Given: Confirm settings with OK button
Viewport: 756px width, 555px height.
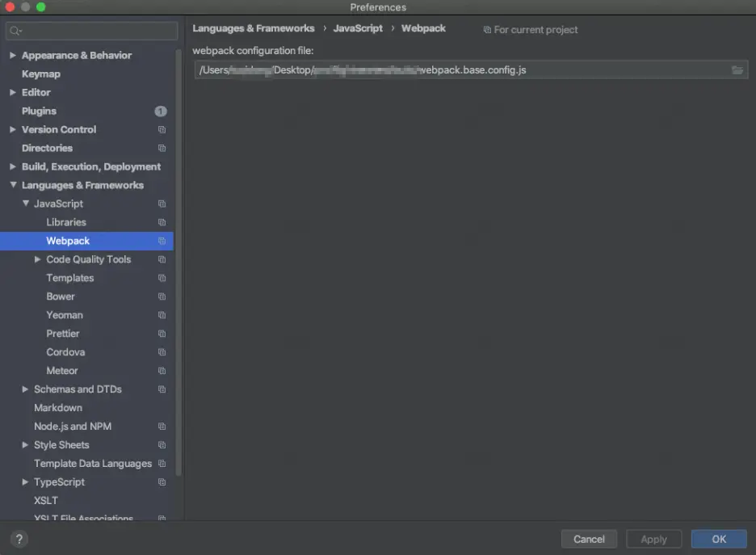Looking at the screenshot, I should point(718,539).
